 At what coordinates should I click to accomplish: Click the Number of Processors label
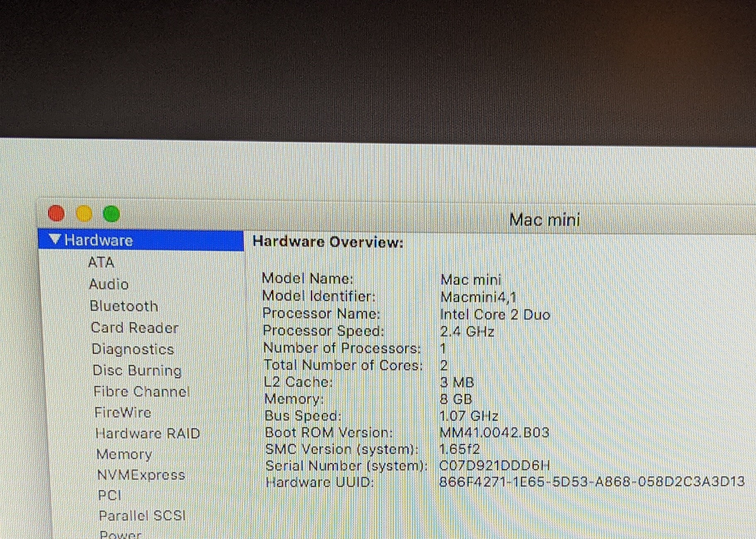(342, 348)
